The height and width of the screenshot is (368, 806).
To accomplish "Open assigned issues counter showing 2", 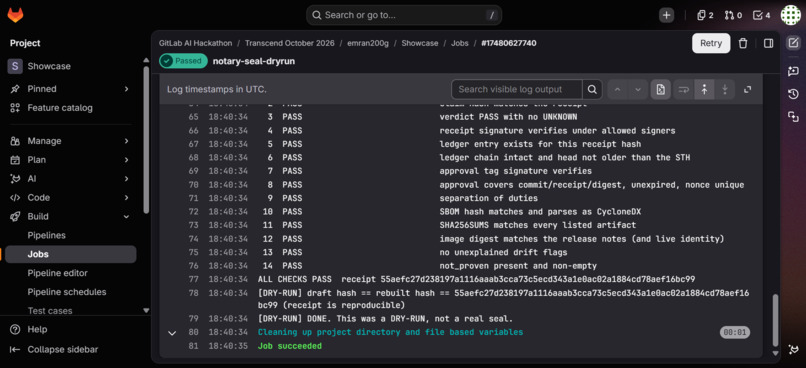I will coord(705,15).
